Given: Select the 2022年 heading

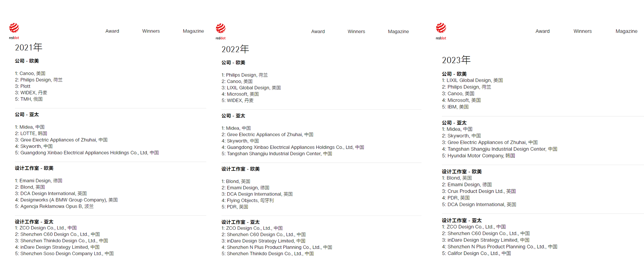Looking at the screenshot, I should pyautogui.click(x=235, y=49).
